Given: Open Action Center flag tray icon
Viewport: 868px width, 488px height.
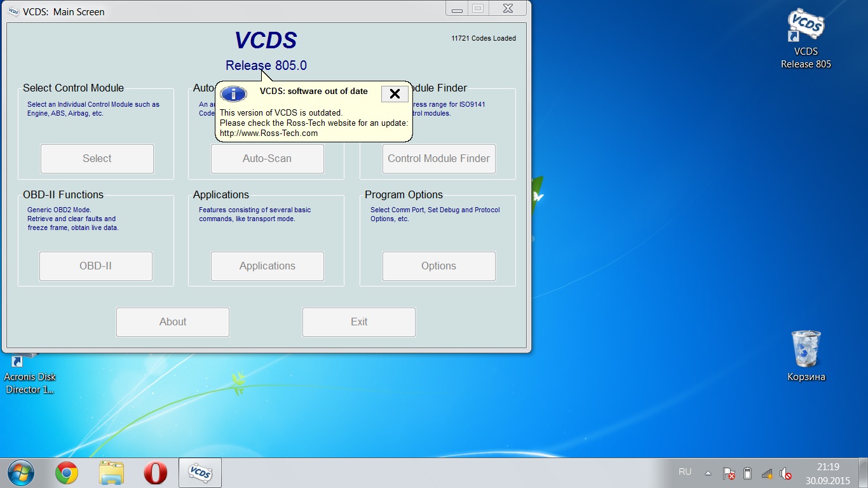Looking at the screenshot, I should pos(729,473).
